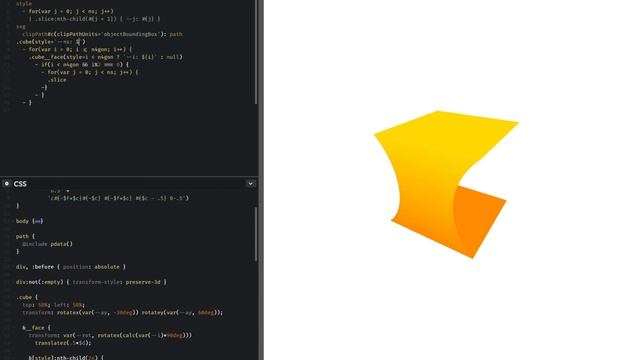Click the '.cube__face(style=' code line
The height and width of the screenshot is (360, 640).
(106, 57)
